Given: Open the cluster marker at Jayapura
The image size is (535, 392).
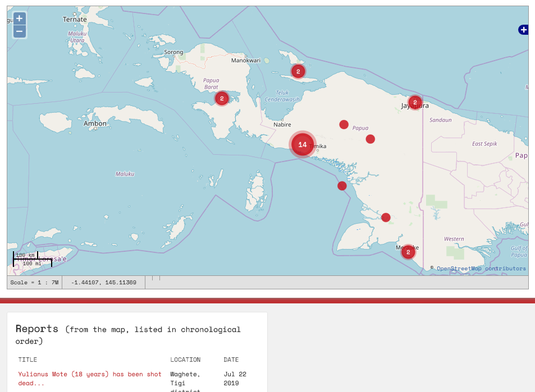Looking at the screenshot, I should click(415, 103).
